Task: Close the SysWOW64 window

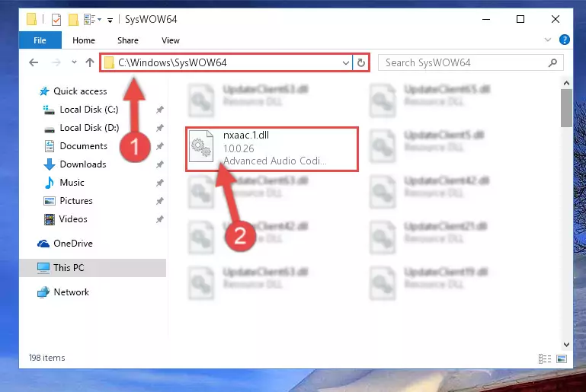Action: [555, 19]
